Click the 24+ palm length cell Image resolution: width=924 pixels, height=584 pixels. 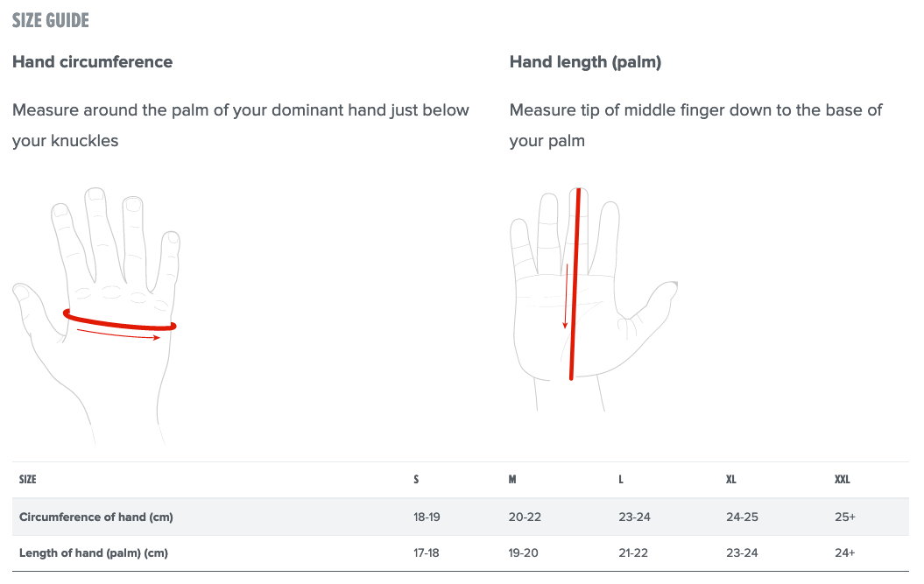tap(845, 552)
